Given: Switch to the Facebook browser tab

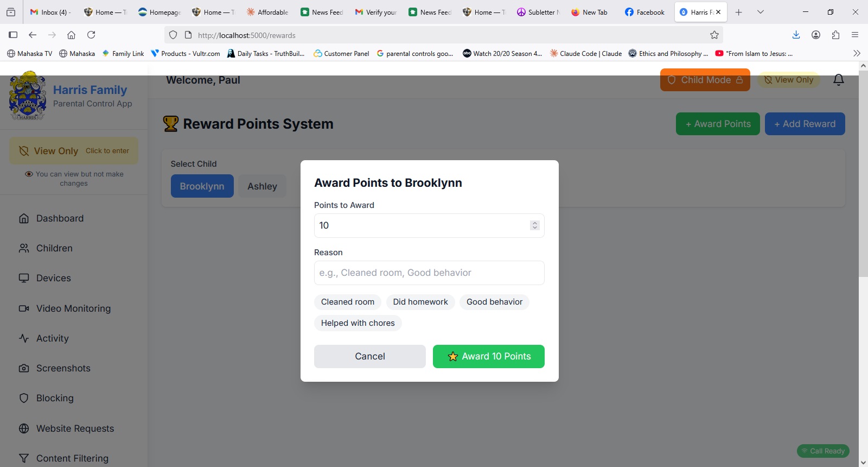Looking at the screenshot, I should pos(644,12).
